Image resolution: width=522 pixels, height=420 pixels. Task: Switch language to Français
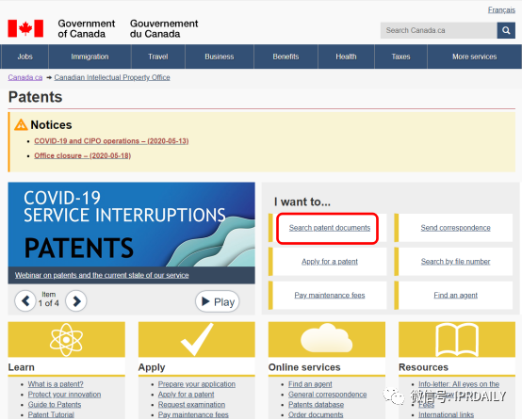click(x=501, y=10)
